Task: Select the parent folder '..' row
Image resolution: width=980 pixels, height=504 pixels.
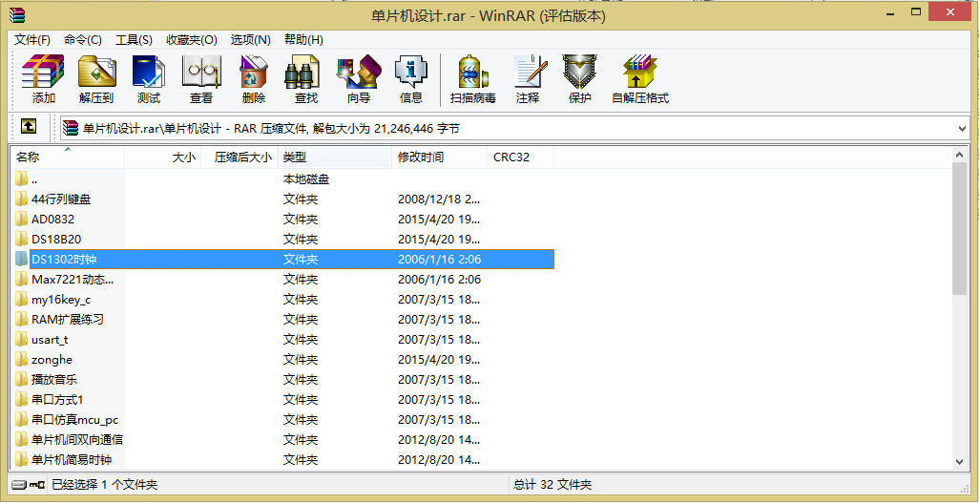Action: coord(282,179)
